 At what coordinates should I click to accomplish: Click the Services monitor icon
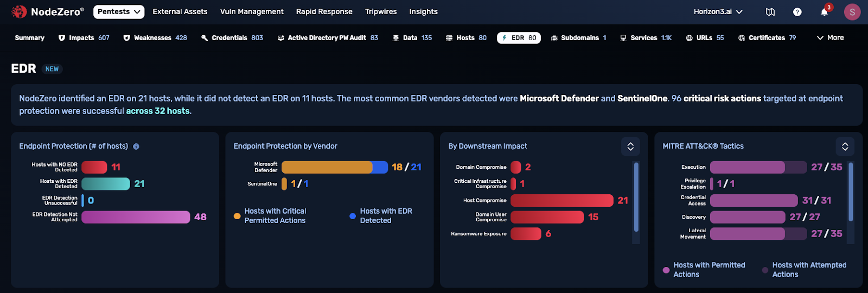pos(623,38)
